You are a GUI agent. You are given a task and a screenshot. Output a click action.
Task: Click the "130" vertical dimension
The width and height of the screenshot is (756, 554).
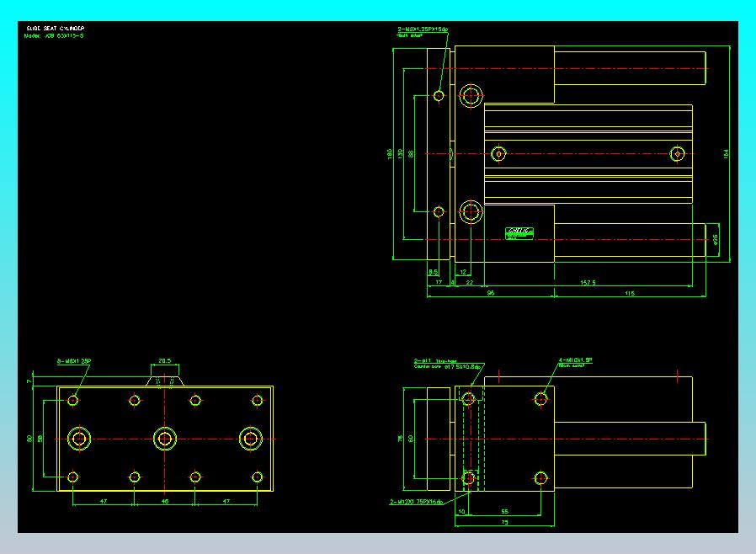[400, 154]
